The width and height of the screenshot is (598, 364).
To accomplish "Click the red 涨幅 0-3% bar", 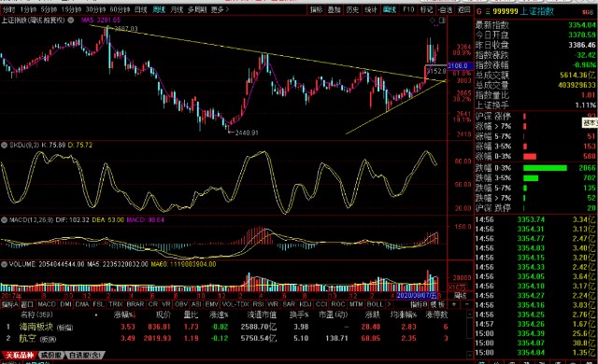I will tap(530, 157).
